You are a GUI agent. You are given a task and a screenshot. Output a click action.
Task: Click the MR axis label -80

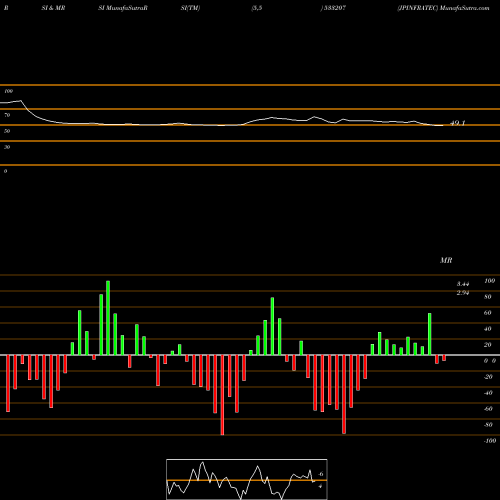pos(488,425)
